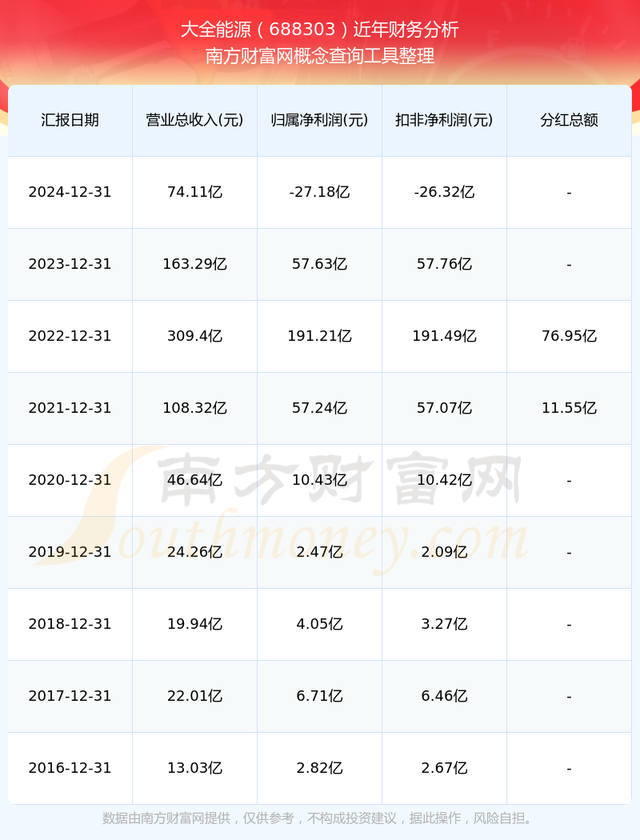640x840 pixels.
Task: Click net profit value 191.21亿
Action: [320, 336]
